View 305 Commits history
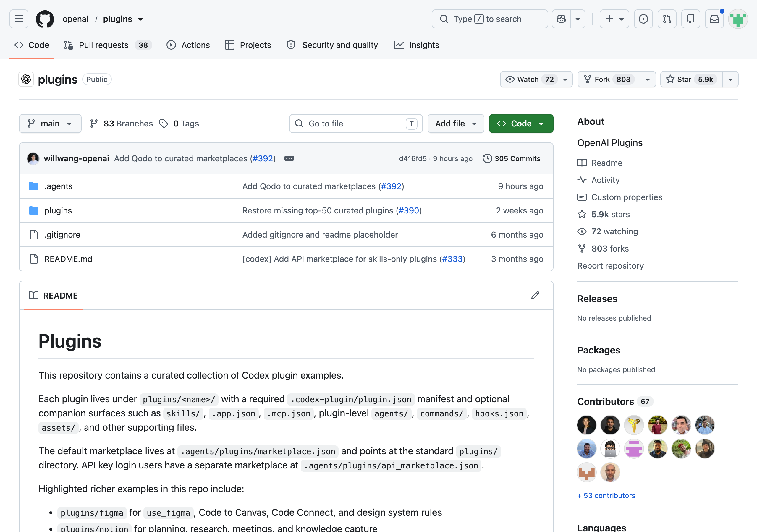Screen dimensions: 757x532 pos(511,158)
